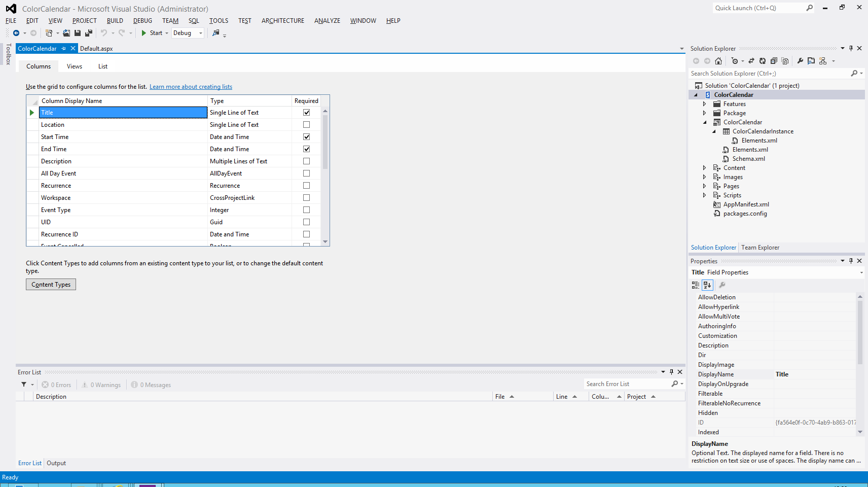Show the Output window tab
This screenshot has height=487, width=868.
[56, 463]
